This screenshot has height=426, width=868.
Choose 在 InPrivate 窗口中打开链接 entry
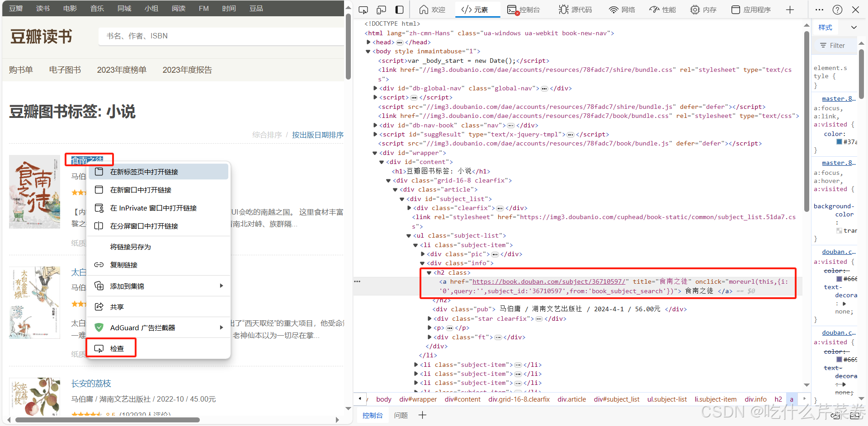(158, 208)
